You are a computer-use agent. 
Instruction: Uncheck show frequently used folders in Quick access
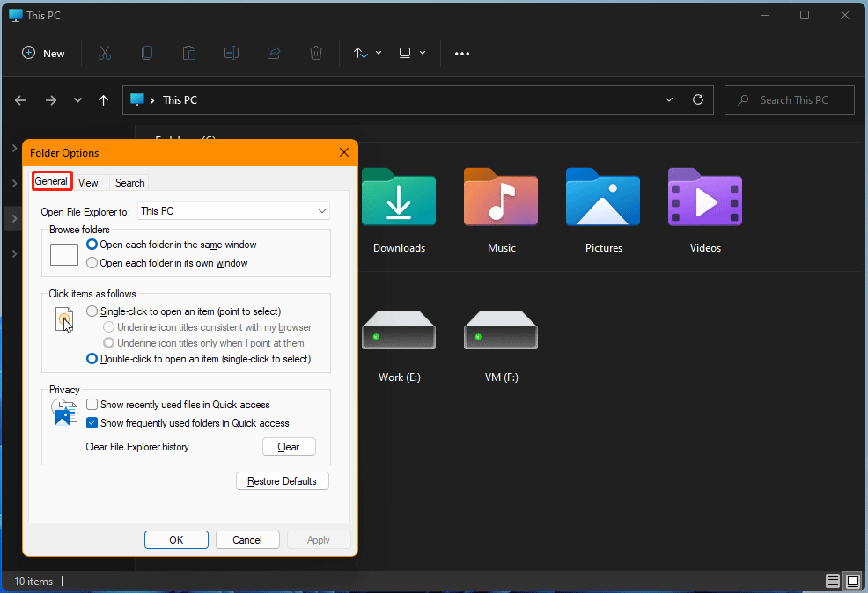(92, 422)
